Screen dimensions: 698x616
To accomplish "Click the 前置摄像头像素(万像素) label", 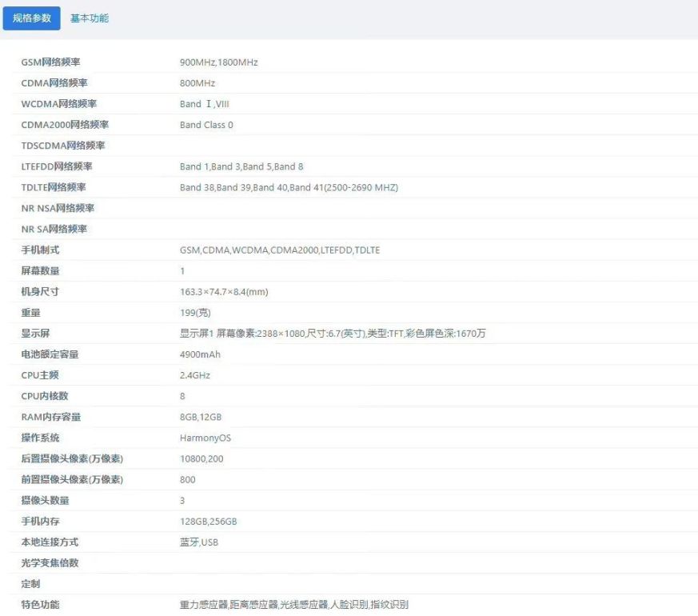I will click(72, 480).
